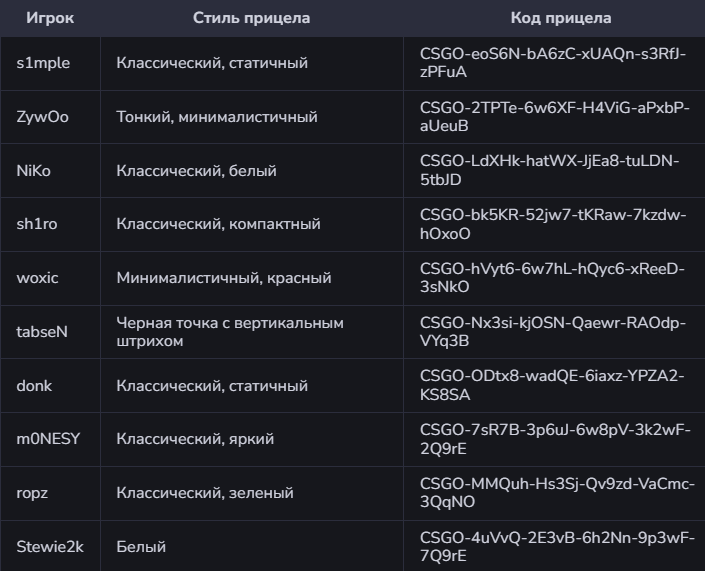Select s1mple's crosshair code text
Image resolution: width=705 pixels, height=571 pixels.
553,63
